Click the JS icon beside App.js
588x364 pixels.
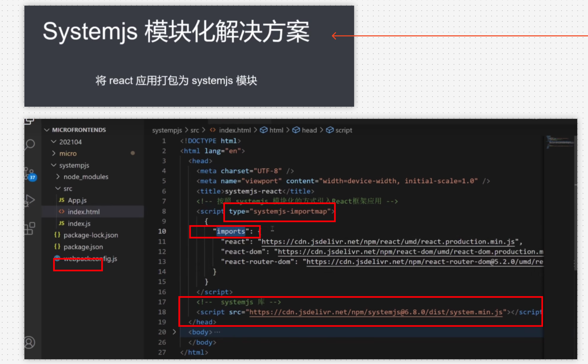click(x=61, y=200)
